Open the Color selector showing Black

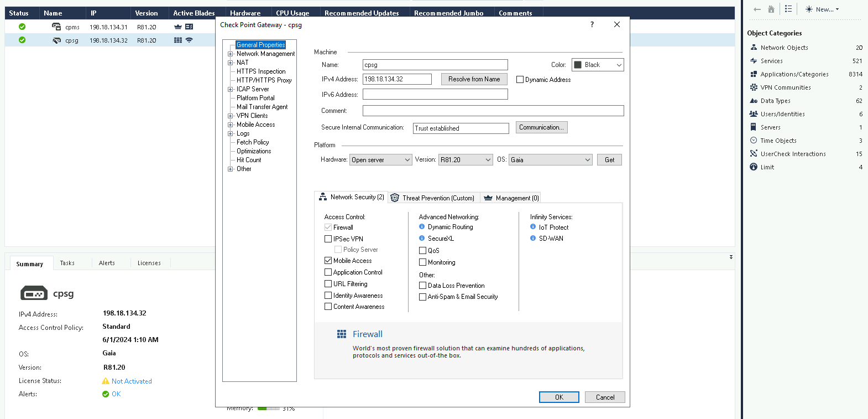[598, 65]
